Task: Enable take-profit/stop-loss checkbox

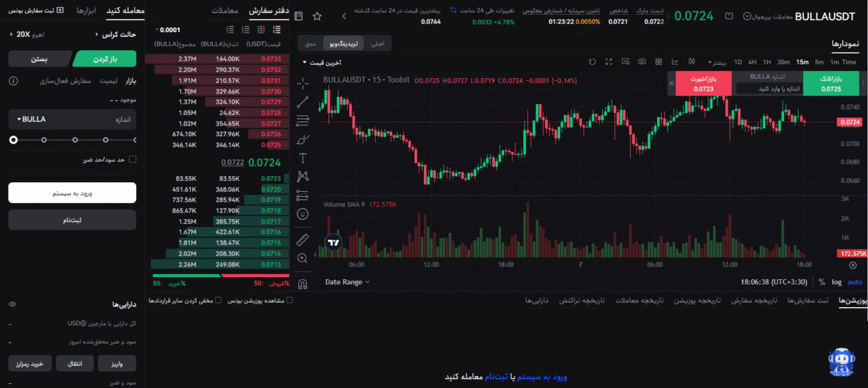Action: pyautogui.click(x=132, y=159)
